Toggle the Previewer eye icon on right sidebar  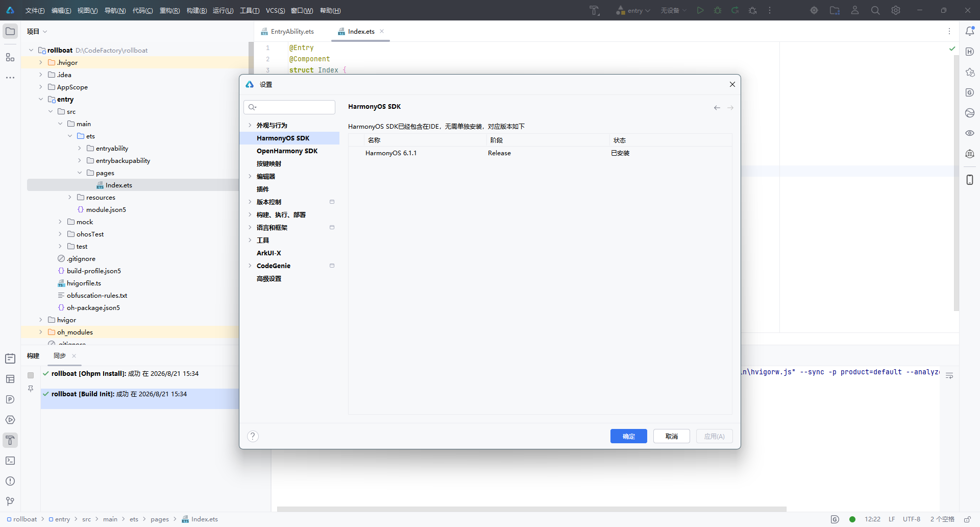click(970, 133)
